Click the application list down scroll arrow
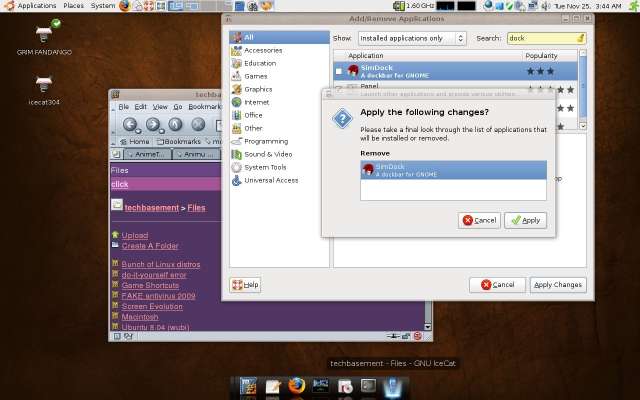The width and height of the screenshot is (640, 400). 583,126
